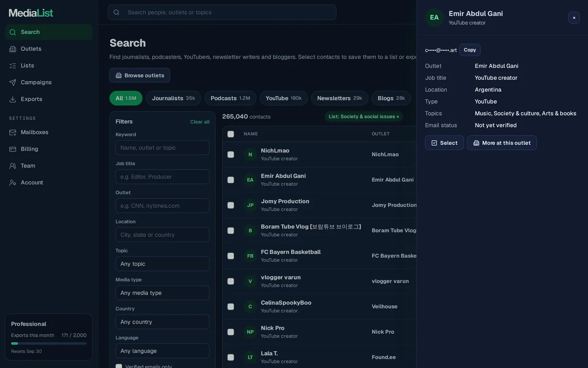Image resolution: width=588 pixels, height=368 pixels.
Task: Check the CelinaSpookyBoo row checkbox
Action: (x=231, y=307)
